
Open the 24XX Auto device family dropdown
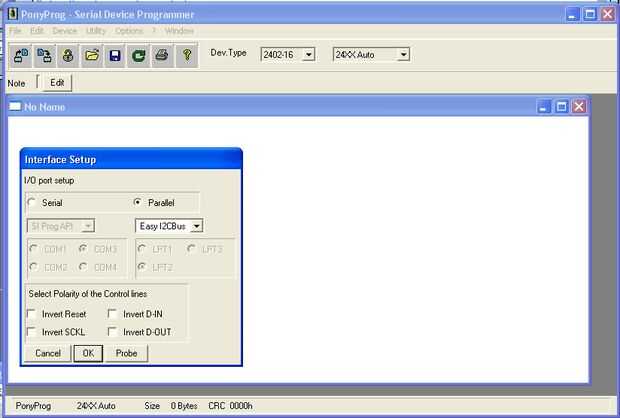(x=403, y=55)
